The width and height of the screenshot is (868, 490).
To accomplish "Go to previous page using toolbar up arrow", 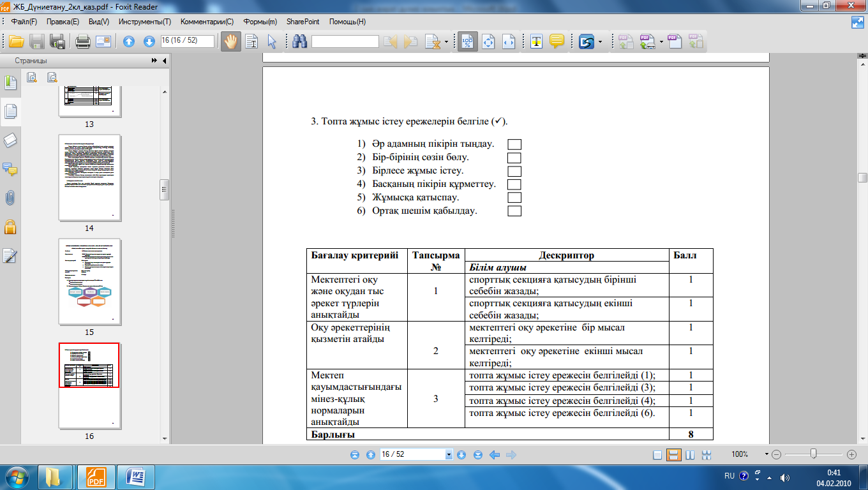I will click(129, 42).
